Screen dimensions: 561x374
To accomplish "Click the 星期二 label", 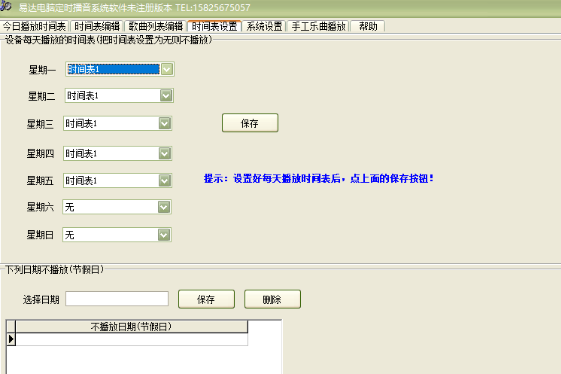I will [x=42, y=96].
